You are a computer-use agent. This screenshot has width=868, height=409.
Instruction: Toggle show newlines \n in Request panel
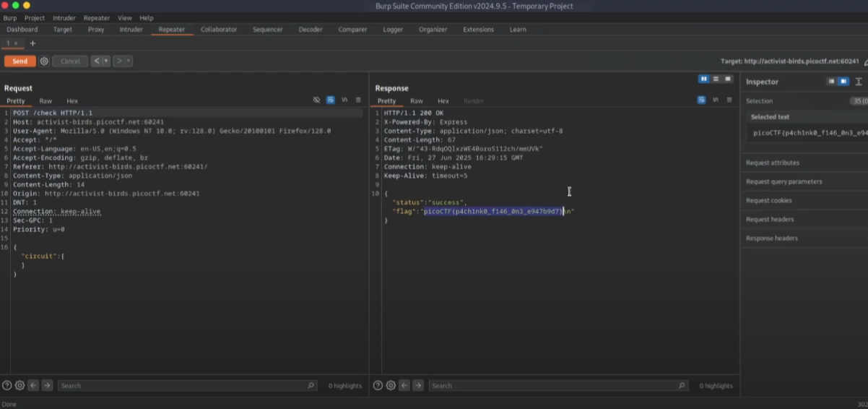pos(344,100)
